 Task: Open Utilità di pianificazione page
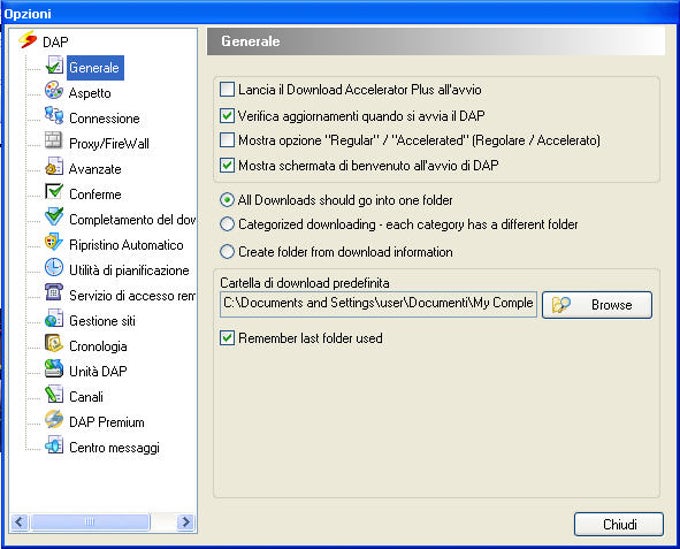129,270
